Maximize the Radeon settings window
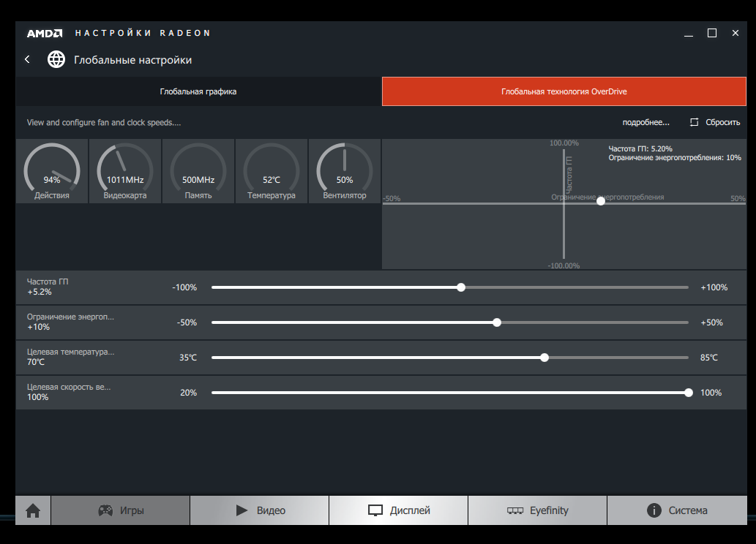This screenshot has height=544, width=756. click(711, 33)
